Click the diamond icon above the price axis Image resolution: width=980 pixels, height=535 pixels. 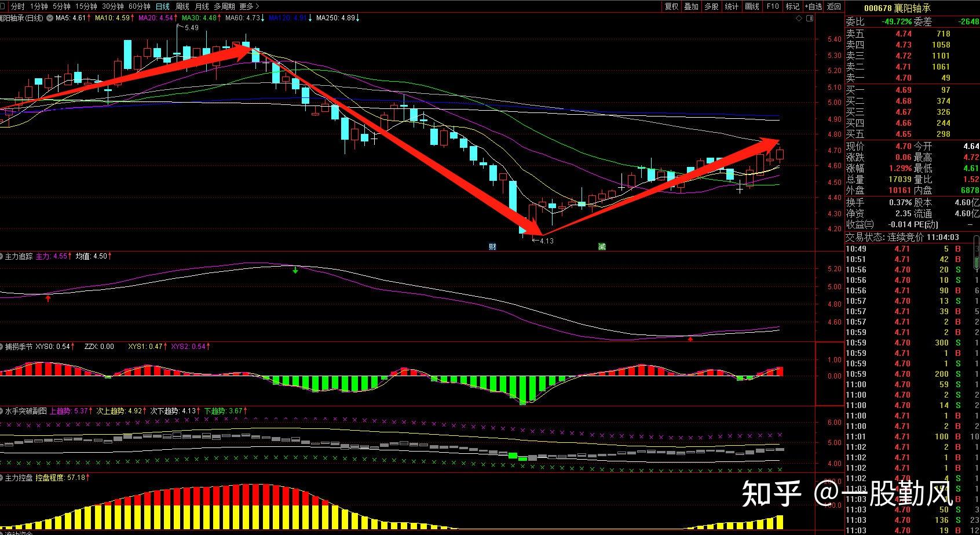tap(800, 18)
